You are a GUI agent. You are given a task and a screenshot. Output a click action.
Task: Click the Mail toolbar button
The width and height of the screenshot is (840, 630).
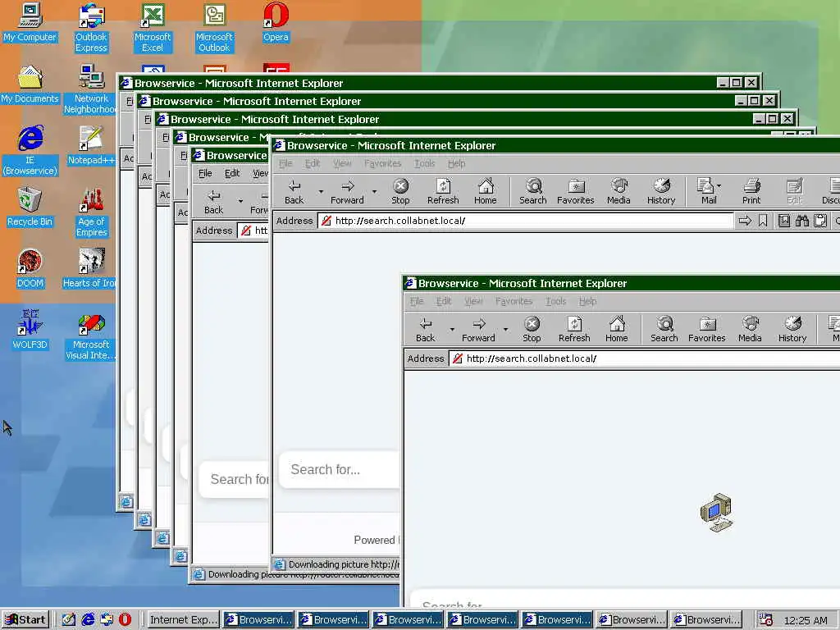[706, 191]
